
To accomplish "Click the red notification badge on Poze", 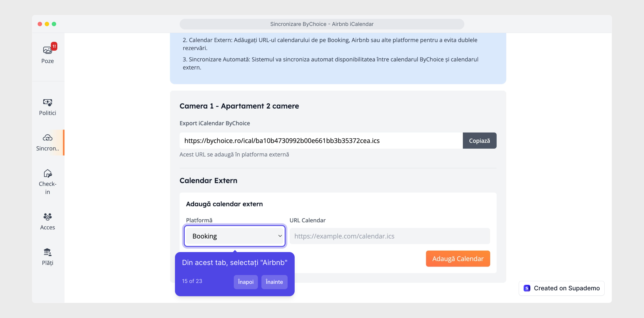I will (x=54, y=46).
